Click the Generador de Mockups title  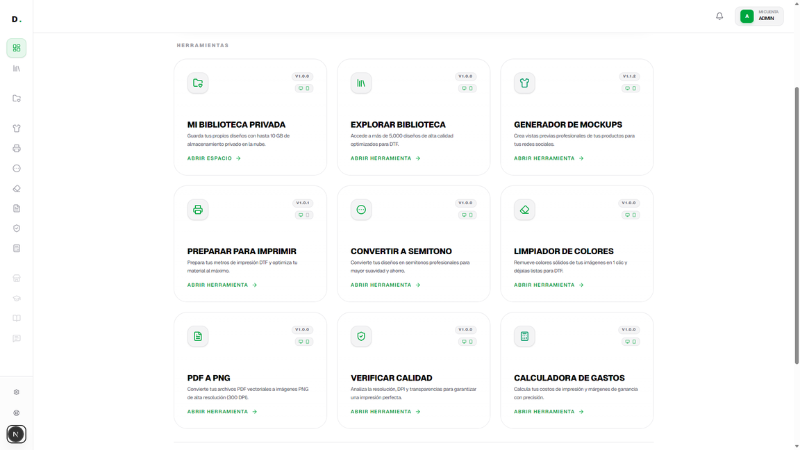pyautogui.click(x=568, y=124)
